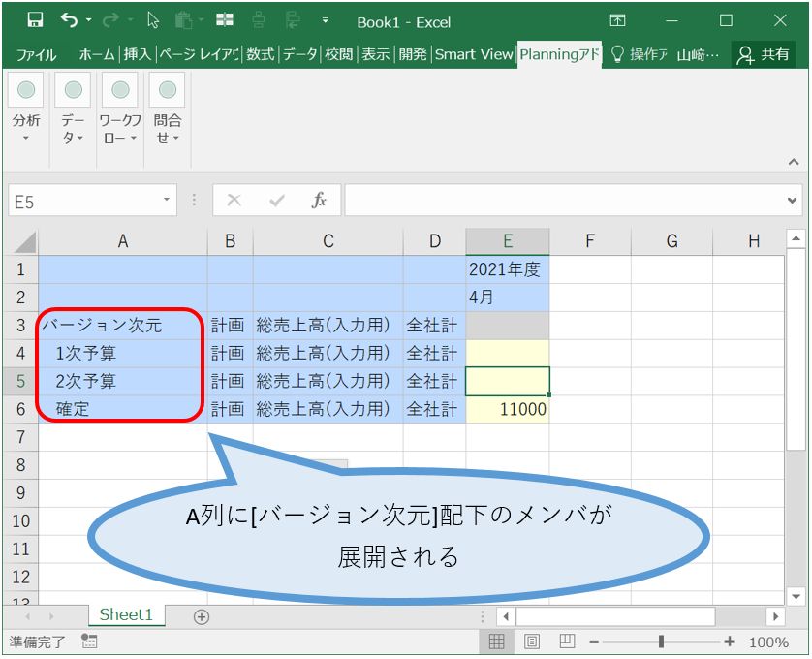Select cell E6 containing 11000
Viewport: 812px width, 659px height.
click(507, 410)
